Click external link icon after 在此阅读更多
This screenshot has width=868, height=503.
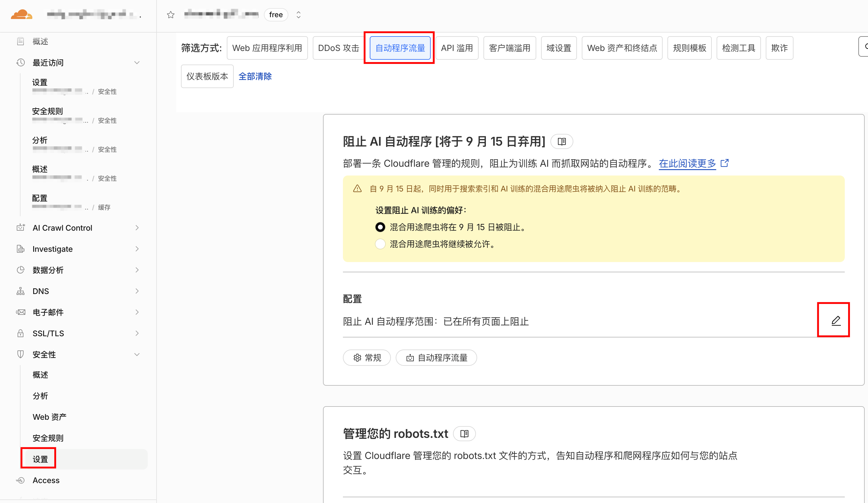coord(724,163)
